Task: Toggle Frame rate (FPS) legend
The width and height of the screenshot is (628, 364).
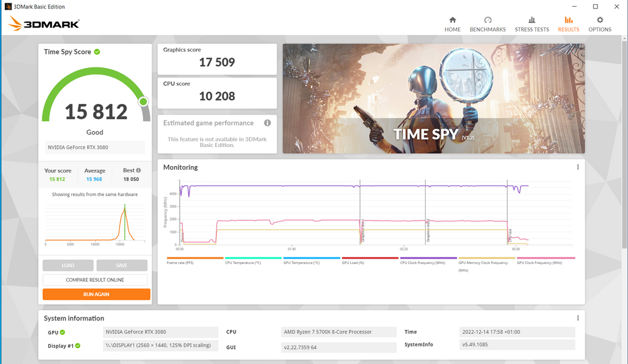Action: (x=194, y=261)
